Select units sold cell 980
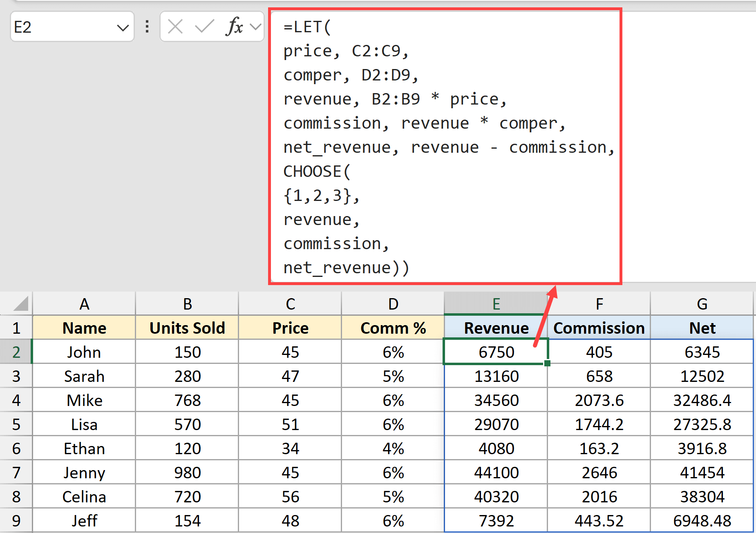Viewport: 756px width, 533px height. 187,472
